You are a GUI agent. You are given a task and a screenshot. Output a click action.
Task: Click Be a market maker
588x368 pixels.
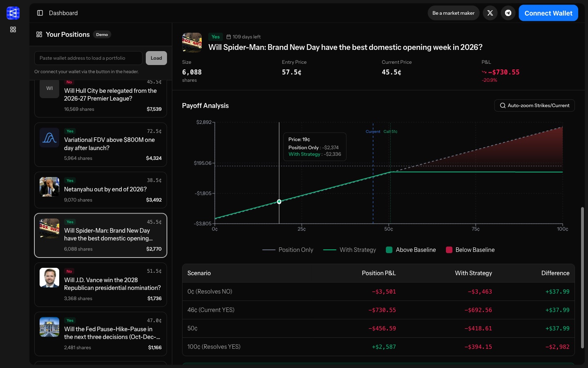[453, 13]
